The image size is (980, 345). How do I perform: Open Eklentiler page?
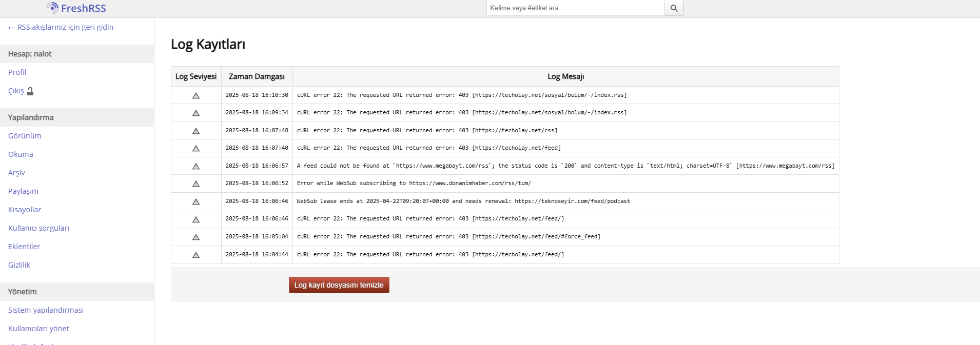24,247
